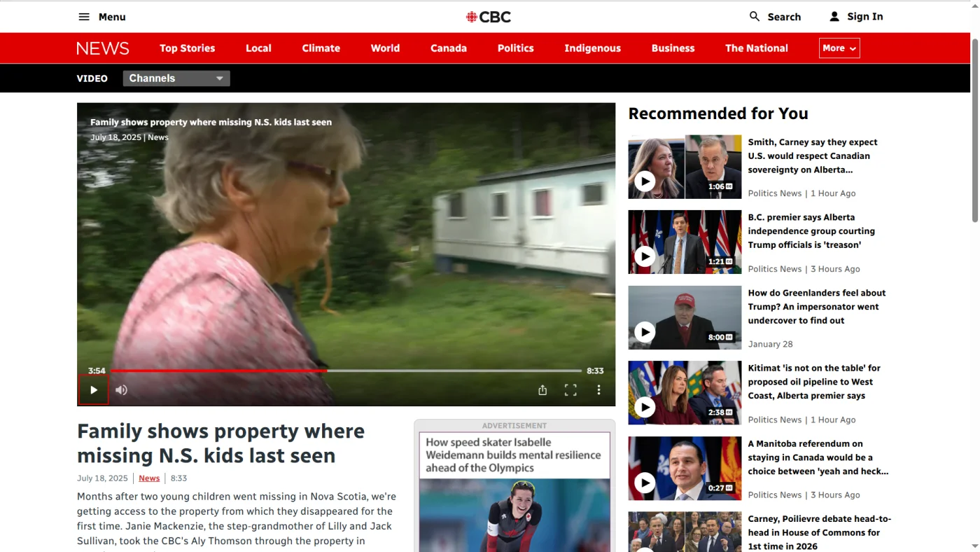This screenshot has height=552, width=980.
Task: Go to the CBC logo homepage
Action: click(x=489, y=17)
